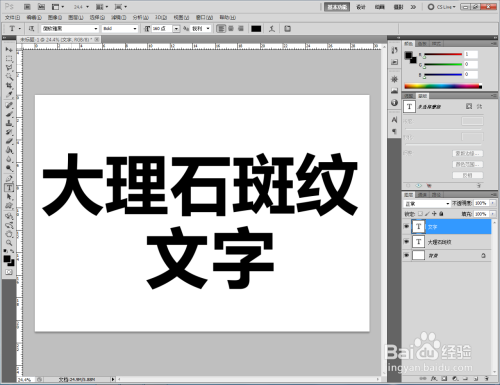Image resolution: width=500 pixels, height=385 pixels.
Task: Click Create warped text icon
Action: (x=272, y=29)
